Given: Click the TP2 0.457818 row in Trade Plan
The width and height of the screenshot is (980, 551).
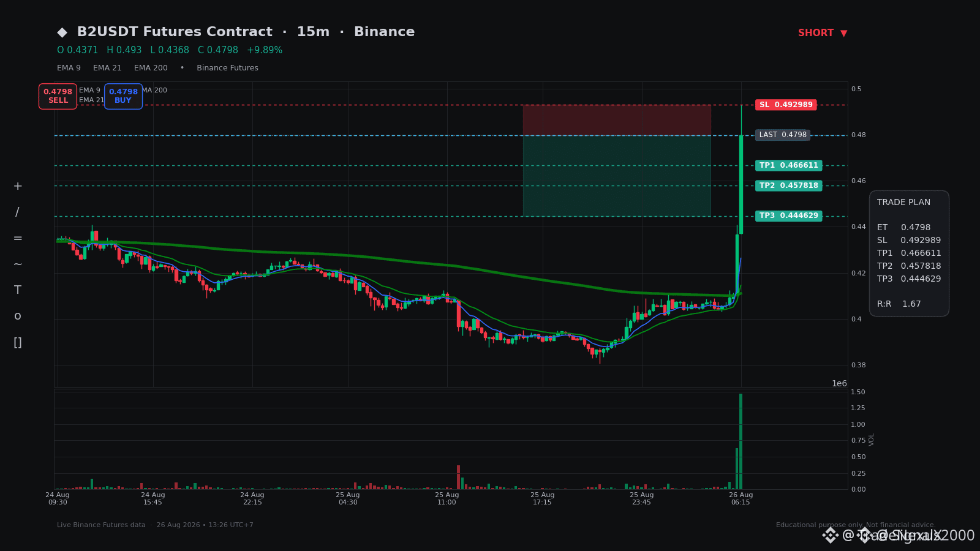Looking at the screenshot, I should point(909,266).
